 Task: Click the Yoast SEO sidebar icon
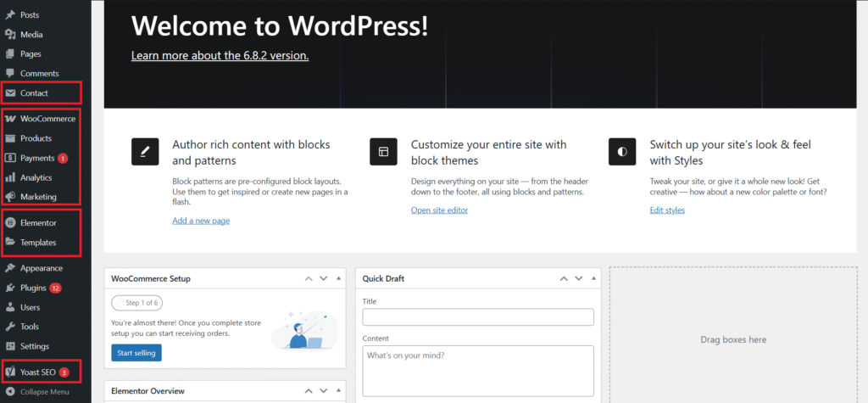coord(10,372)
